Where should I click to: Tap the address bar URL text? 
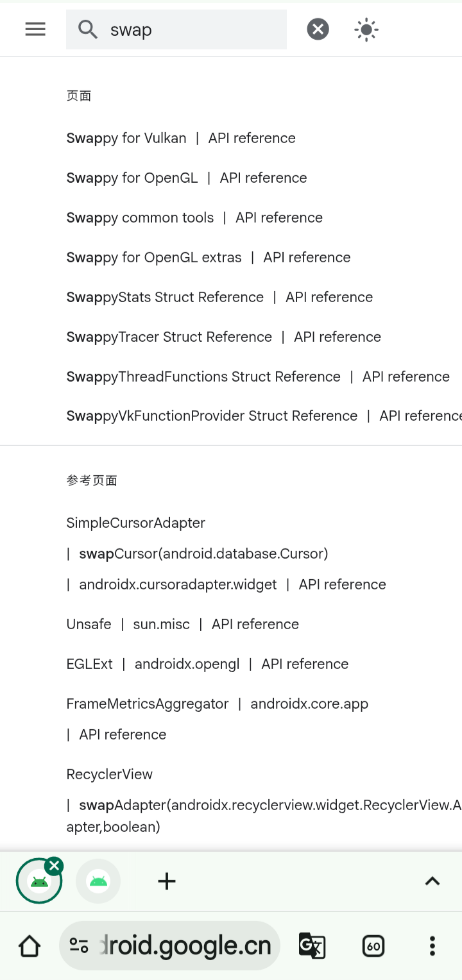186,946
